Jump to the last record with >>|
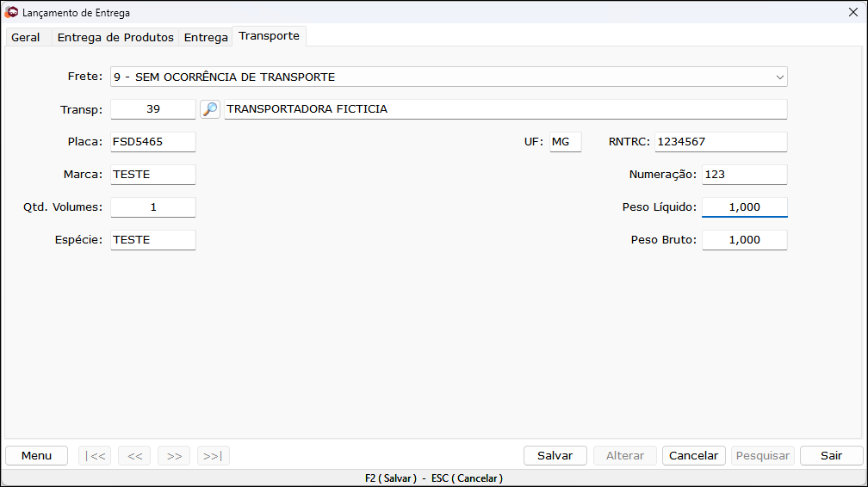Screen dimensions: 868x487 (214, 455)
